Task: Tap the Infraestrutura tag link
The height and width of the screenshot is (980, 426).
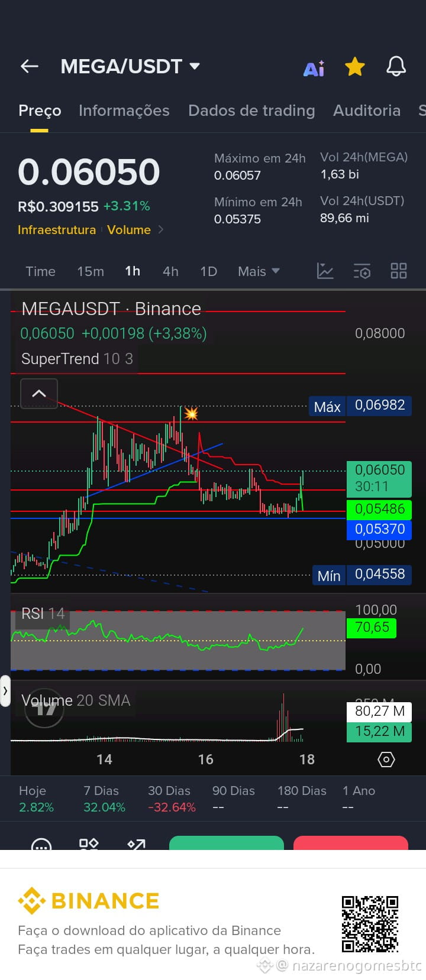Action: coord(57,230)
